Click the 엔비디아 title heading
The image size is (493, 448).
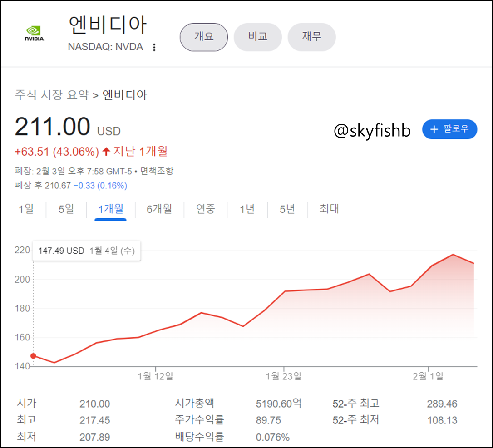108,25
